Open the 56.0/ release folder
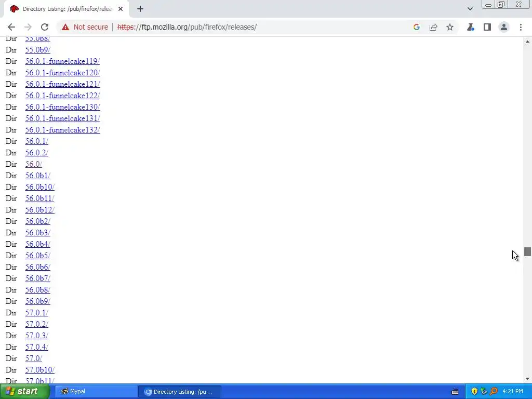 [x=34, y=164]
